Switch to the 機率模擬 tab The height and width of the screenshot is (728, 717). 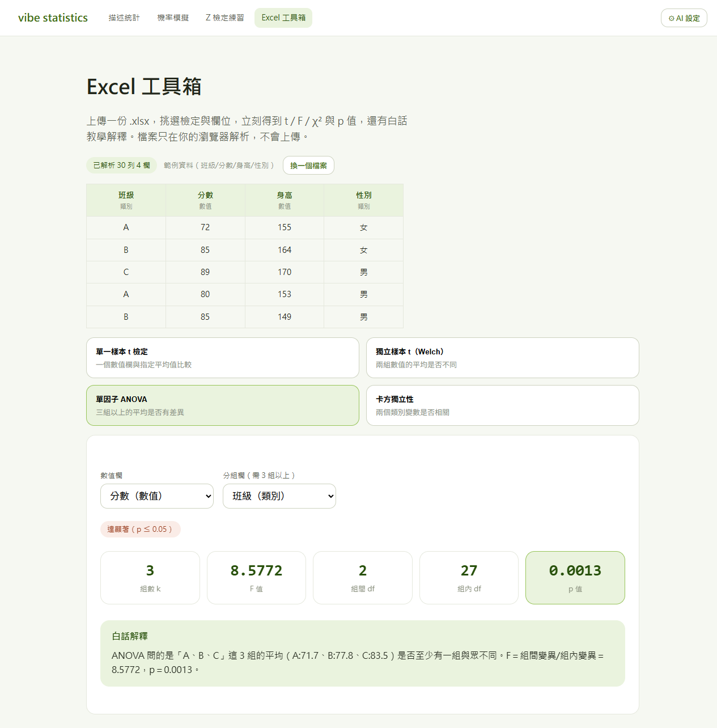[173, 18]
